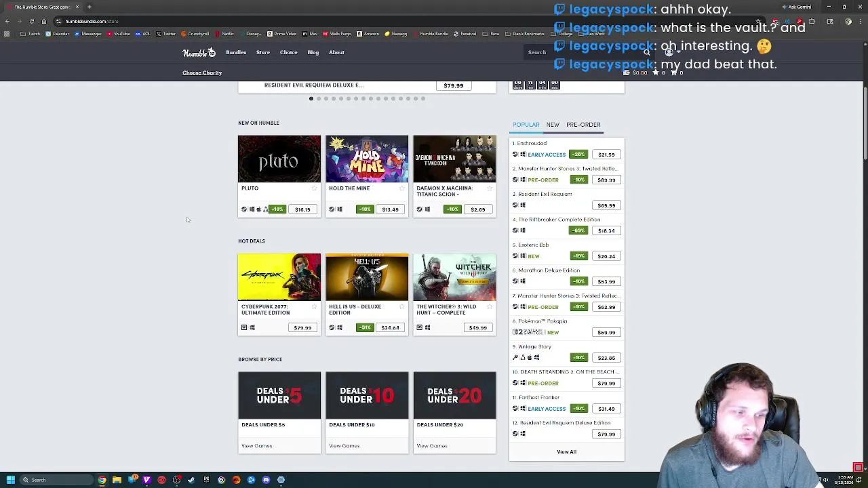Screen dimensions: 868x488
Task: Switch to the Popular tab
Action: coord(526,125)
